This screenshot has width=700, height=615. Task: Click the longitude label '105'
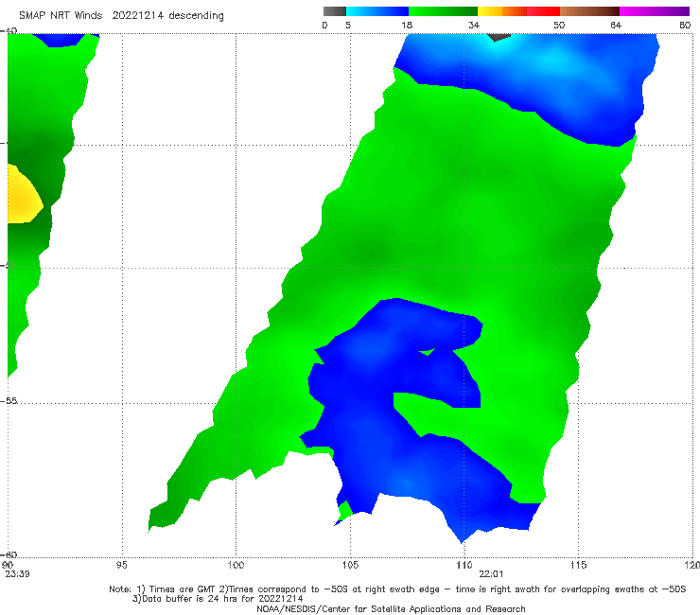350,566
